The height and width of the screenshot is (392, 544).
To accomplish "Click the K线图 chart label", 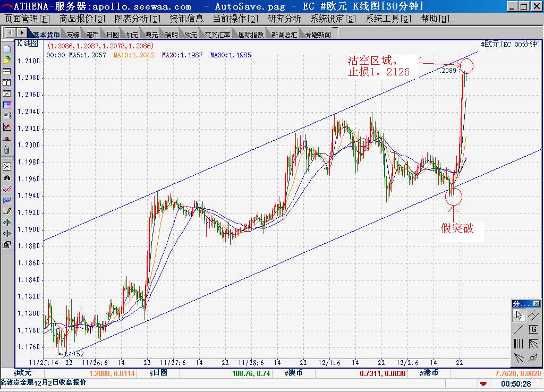I will pos(28,44).
